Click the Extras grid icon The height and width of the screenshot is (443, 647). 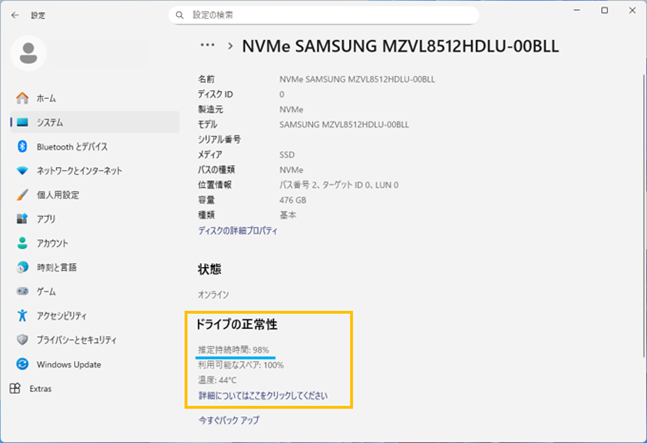[15, 388]
